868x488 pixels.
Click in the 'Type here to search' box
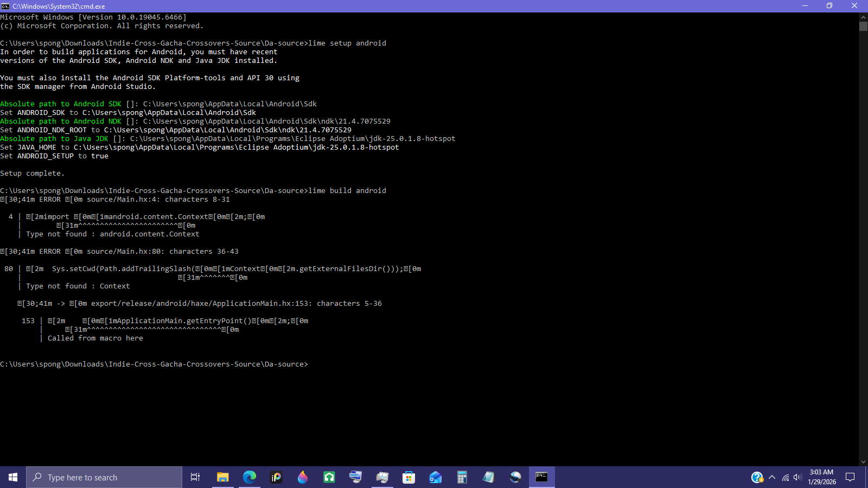coord(104,477)
